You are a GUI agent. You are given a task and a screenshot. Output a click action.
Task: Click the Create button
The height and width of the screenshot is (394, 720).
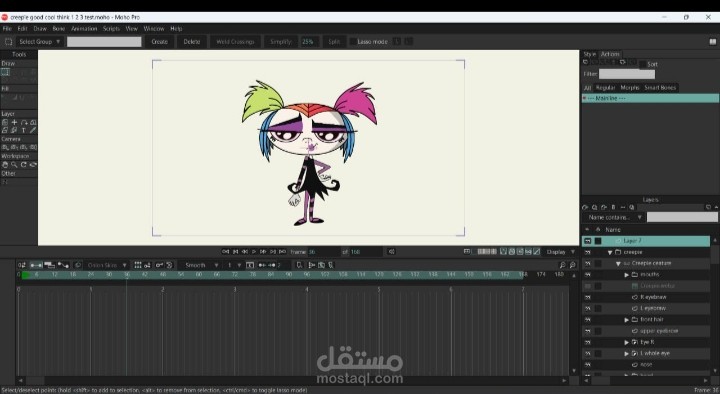159,41
